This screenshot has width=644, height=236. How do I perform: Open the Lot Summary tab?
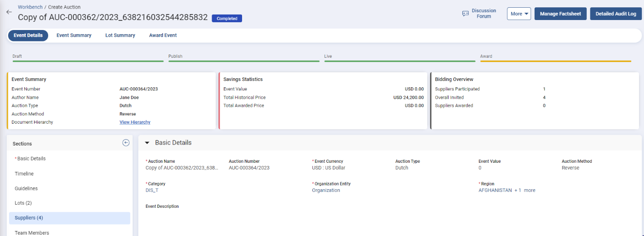point(120,35)
